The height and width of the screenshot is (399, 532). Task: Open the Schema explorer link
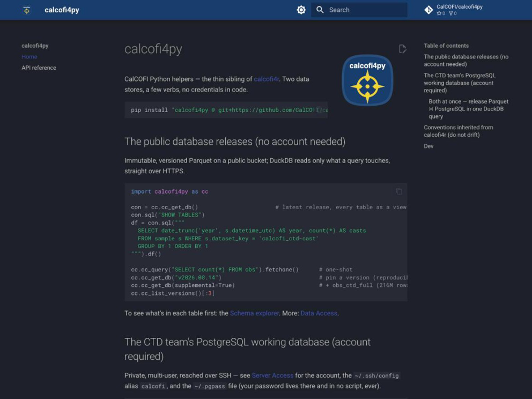pyautogui.click(x=254, y=313)
